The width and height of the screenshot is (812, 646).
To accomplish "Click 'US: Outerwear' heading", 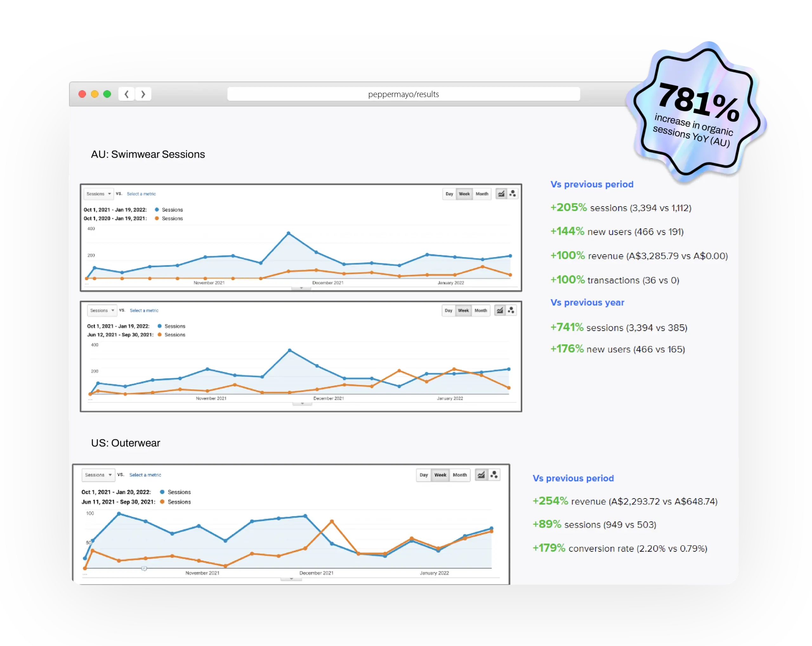I will pyautogui.click(x=126, y=443).
